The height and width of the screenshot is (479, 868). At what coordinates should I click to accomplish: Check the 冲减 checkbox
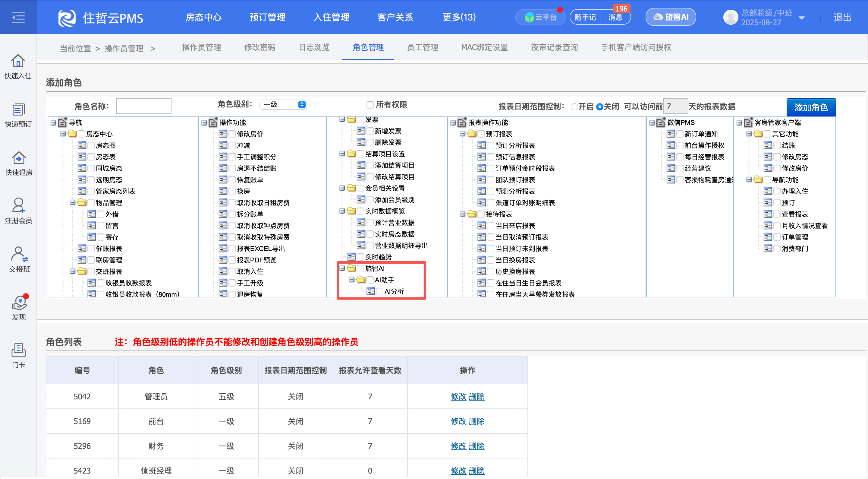pyautogui.click(x=232, y=145)
